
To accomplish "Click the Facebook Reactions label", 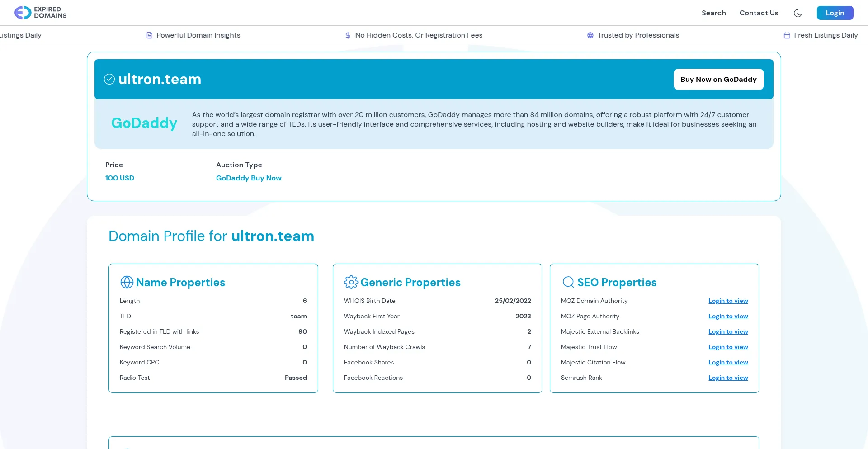I will (x=373, y=378).
